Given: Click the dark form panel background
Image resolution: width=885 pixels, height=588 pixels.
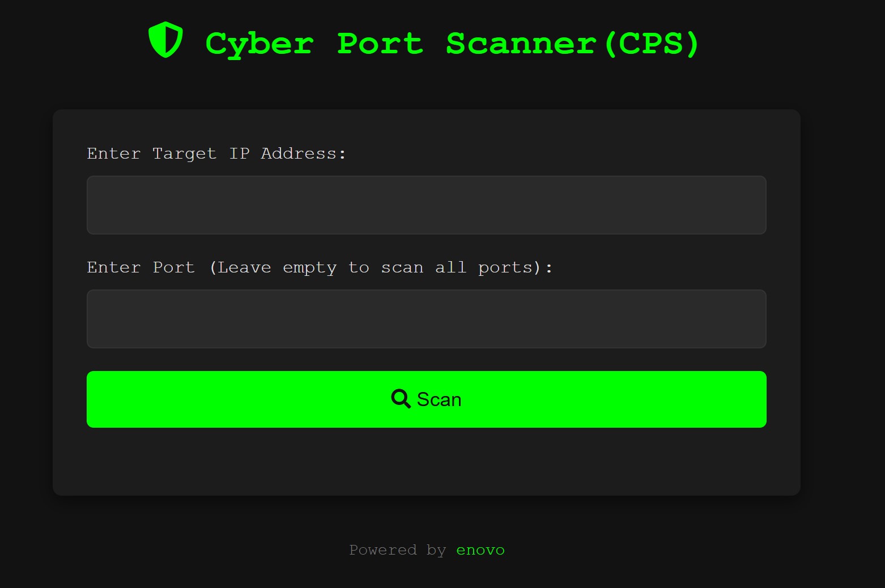Looking at the screenshot, I should (x=426, y=465).
